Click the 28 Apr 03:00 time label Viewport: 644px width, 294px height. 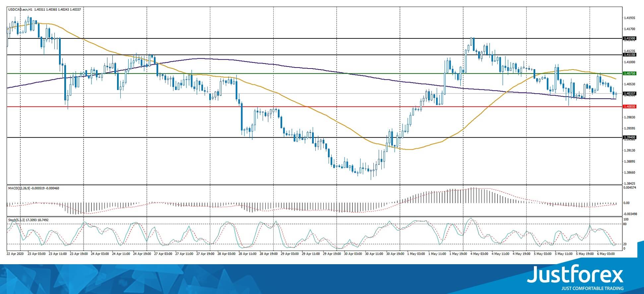pyautogui.click(x=226, y=254)
